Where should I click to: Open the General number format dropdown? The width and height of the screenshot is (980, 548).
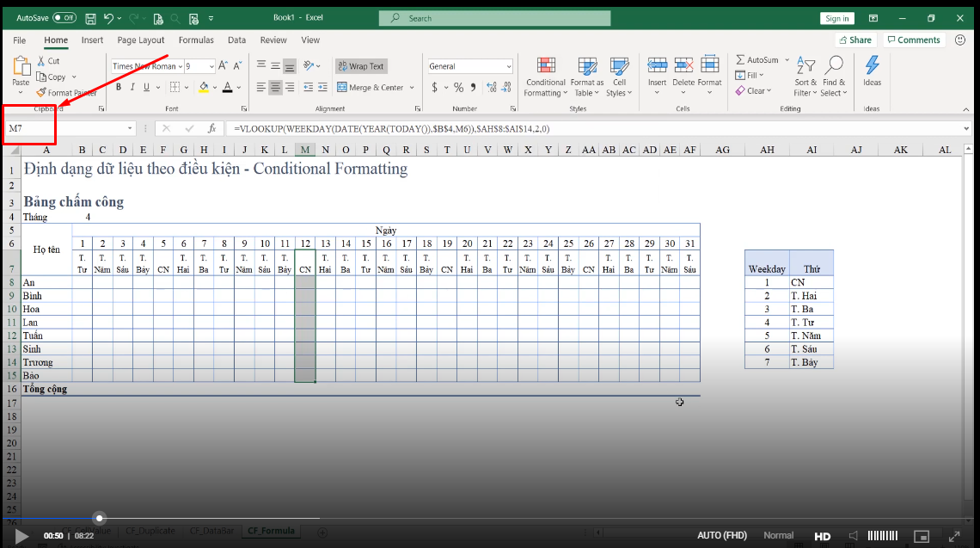(x=509, y=66)
